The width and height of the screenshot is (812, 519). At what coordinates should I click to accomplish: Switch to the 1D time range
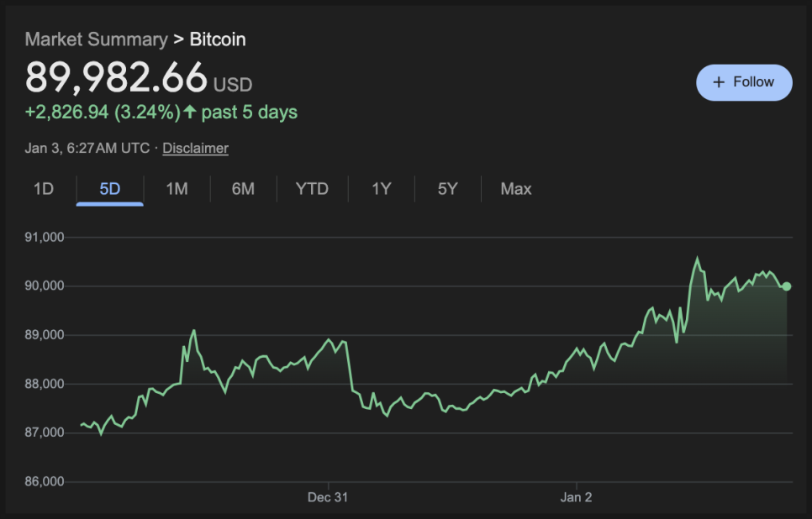click(44, 189)
